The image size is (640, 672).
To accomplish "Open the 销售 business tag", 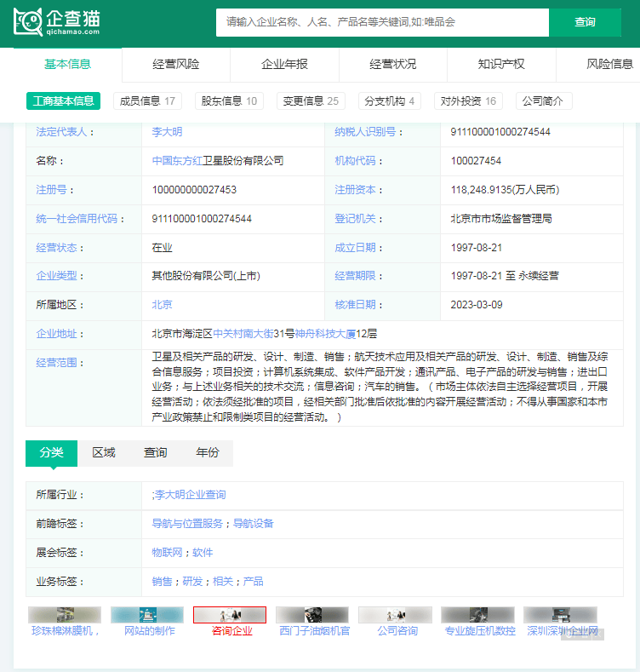I will pyautogui.click(x=162, y=582).
